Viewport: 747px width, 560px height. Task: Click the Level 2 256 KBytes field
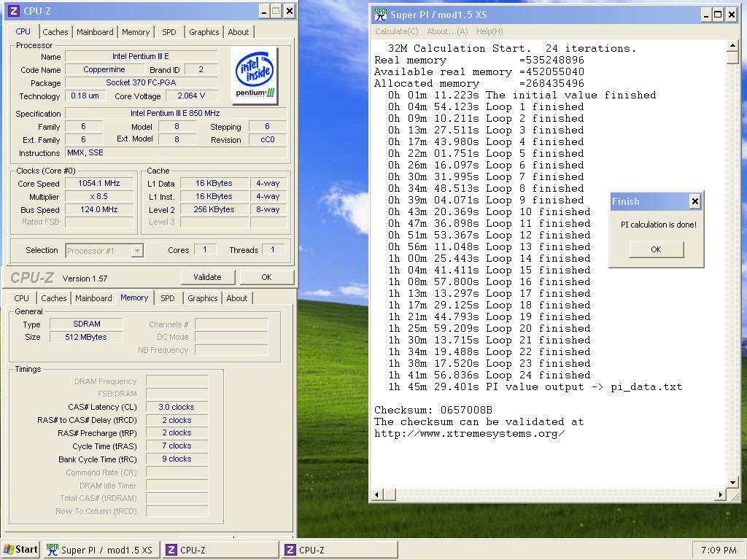click(x=214, y=209)
